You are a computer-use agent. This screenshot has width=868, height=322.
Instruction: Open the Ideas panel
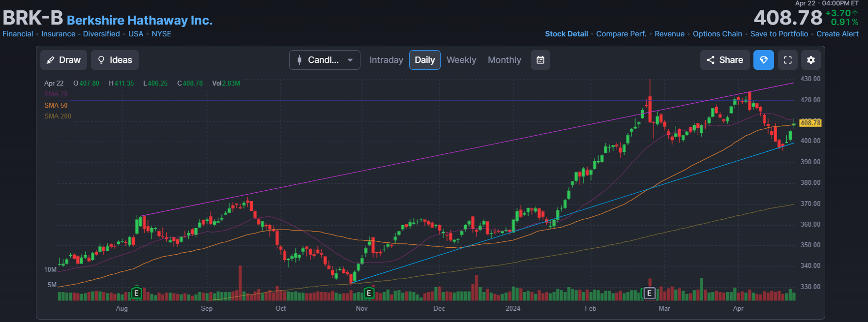(x=115, y=60)
